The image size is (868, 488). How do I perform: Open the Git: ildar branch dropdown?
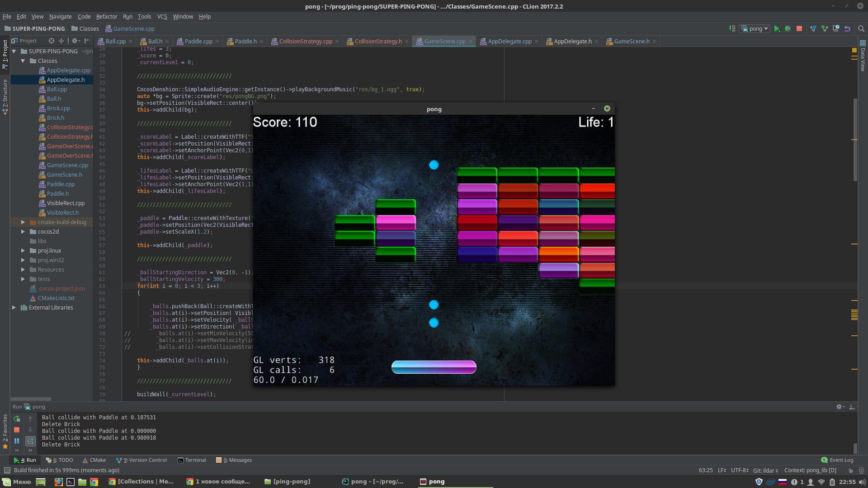coord(765,470)
